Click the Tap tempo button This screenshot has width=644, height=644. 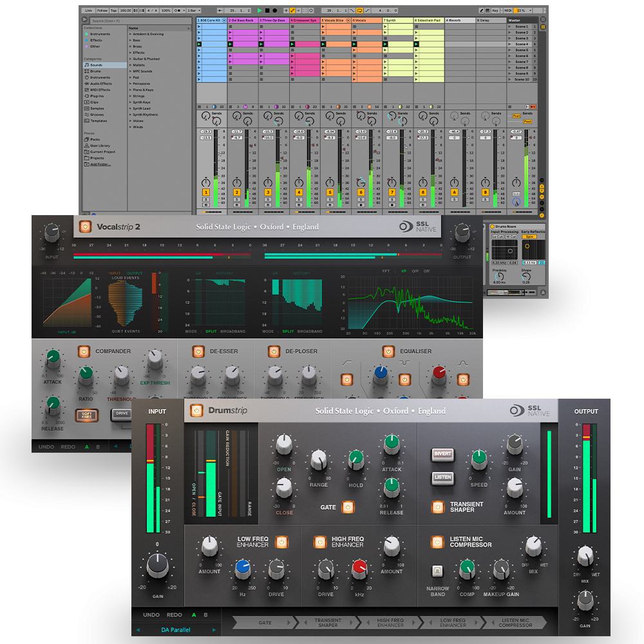pos(113,10)
